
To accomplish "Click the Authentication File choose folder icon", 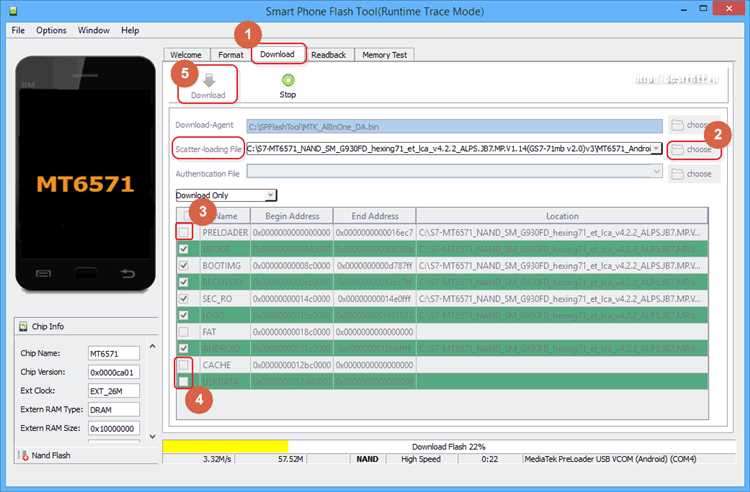I will tap(679, 173).
